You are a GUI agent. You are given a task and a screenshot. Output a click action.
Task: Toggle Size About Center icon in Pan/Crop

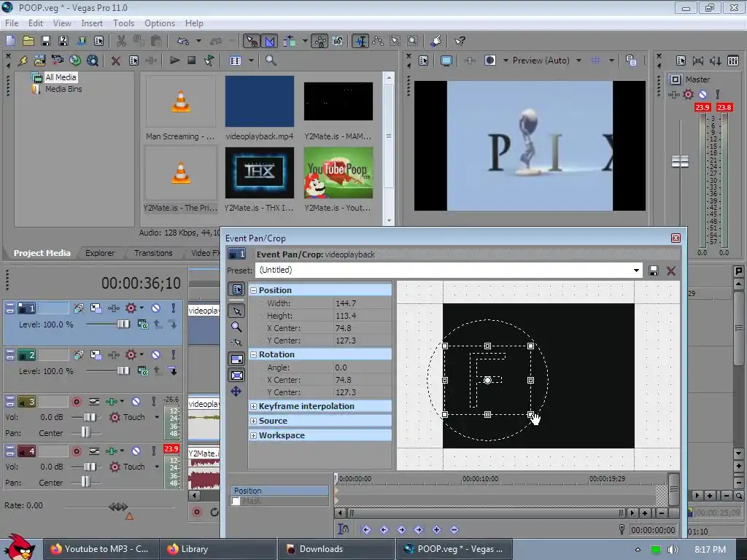coord(237,376)
